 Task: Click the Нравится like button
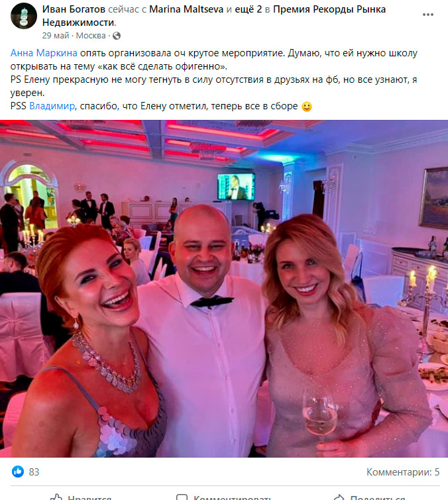(81, 497)
